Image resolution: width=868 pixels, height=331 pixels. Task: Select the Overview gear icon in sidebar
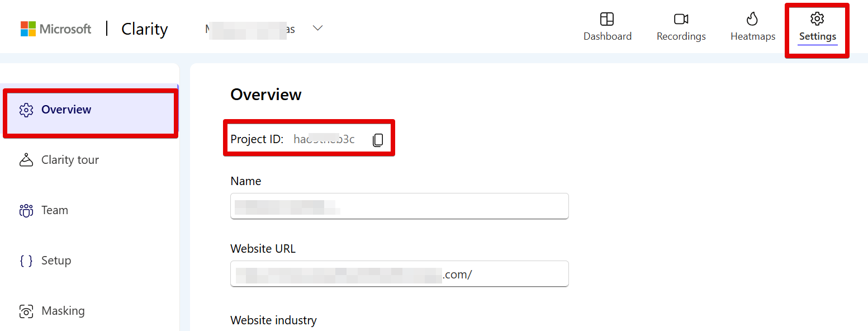pyautogui.click(x=26, y=110)
